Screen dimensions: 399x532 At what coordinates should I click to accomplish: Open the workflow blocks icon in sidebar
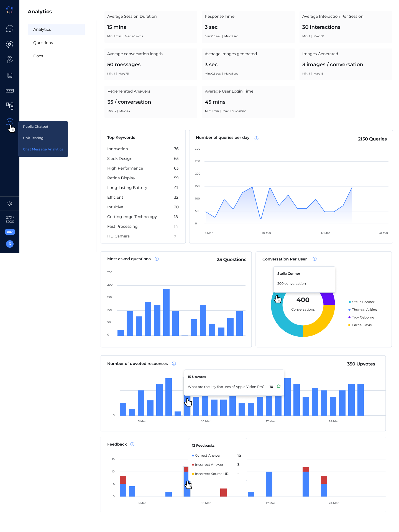(10, 106)
